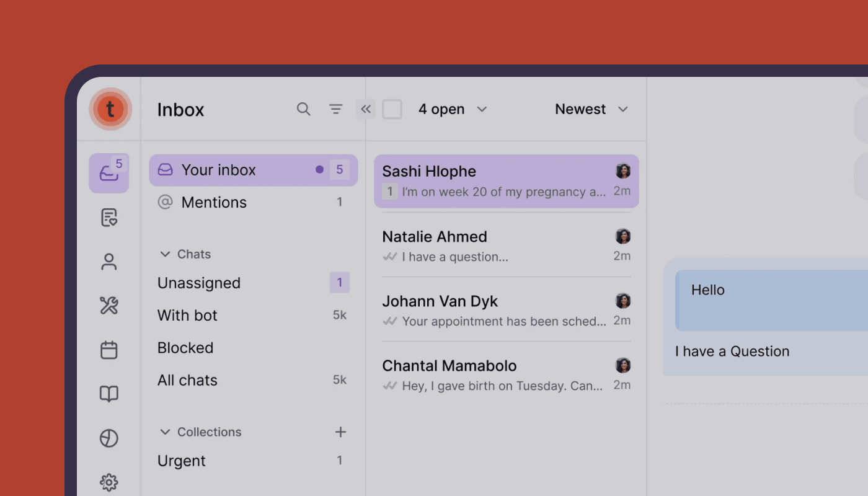Open the All chats folder
Image resolution: width=868 pixels, height=496 pixels.
click(187, 380)
